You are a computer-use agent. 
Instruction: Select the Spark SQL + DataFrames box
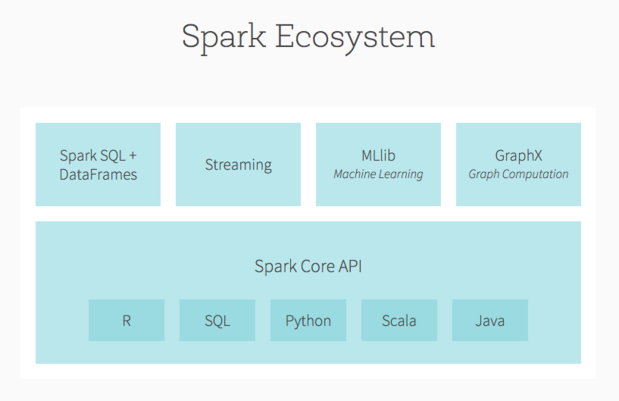(98, 164)
